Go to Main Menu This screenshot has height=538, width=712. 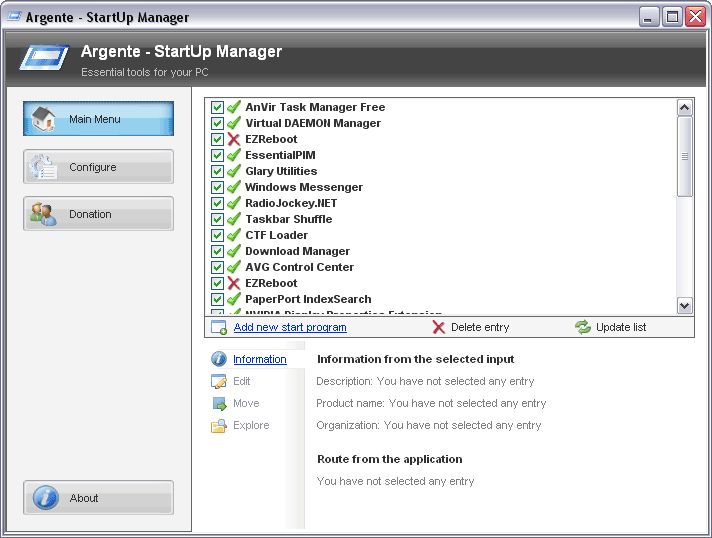click(99, 119)
